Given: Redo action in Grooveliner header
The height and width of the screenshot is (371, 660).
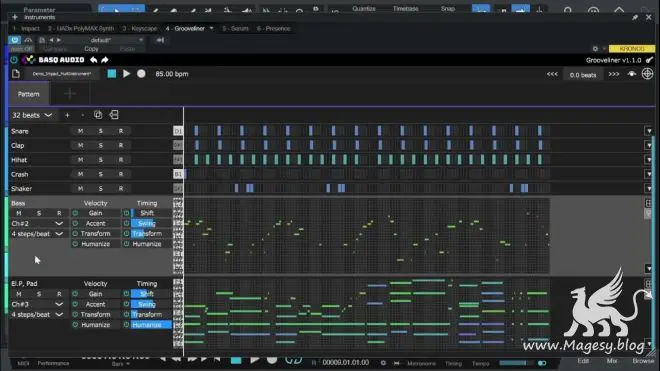Looking at the screenshot, I should click(x=105, y=60).
